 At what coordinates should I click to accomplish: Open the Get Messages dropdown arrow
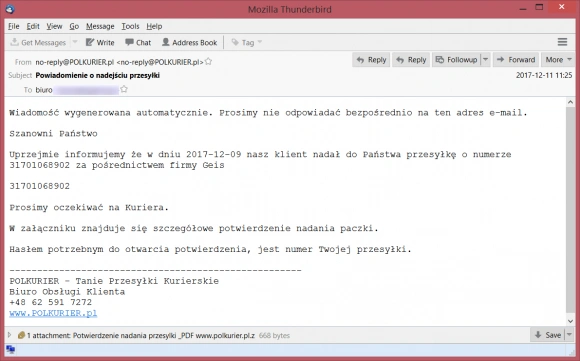click(x=75, y=42)
